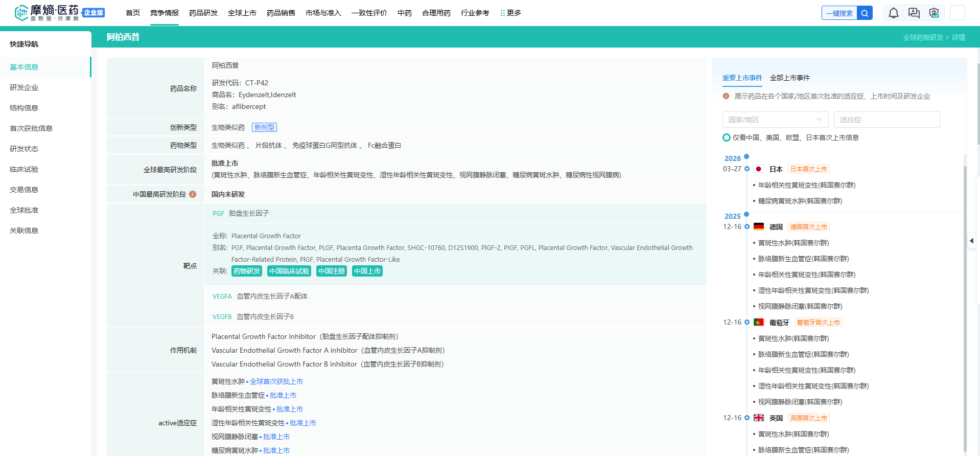Click 全球药物研发 breadcrumb link

pyautogui.click(x=923, y=37)
